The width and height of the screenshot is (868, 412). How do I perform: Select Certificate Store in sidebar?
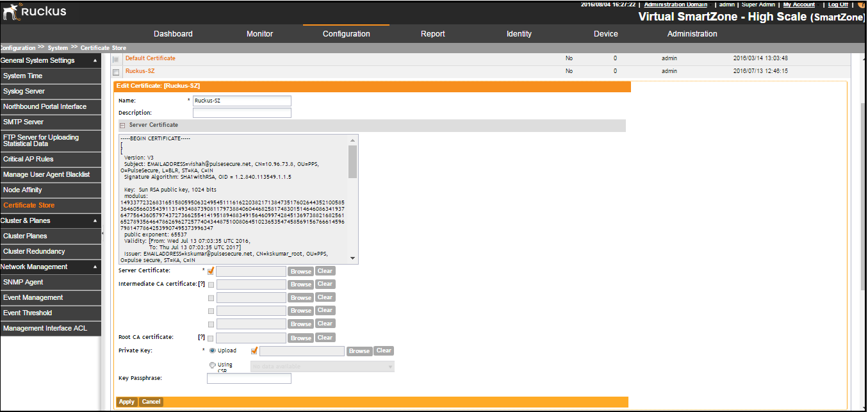[x=51, y=205]
